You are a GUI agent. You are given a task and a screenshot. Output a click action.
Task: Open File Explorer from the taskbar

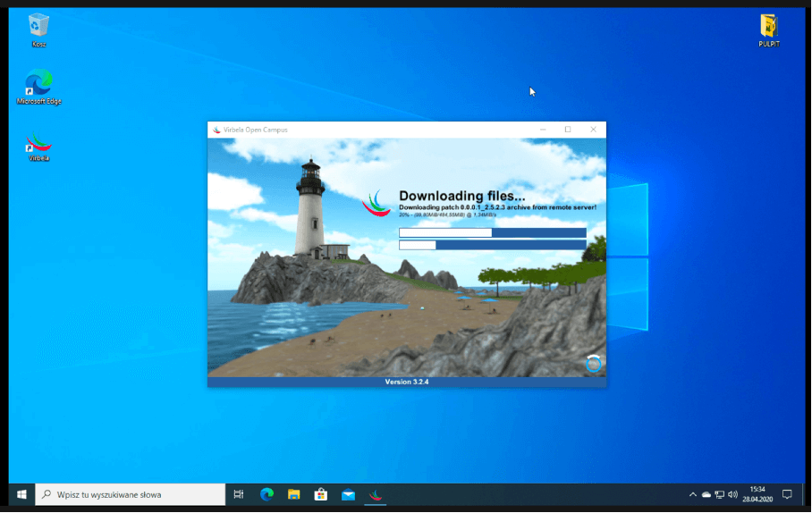pos(293,494)
